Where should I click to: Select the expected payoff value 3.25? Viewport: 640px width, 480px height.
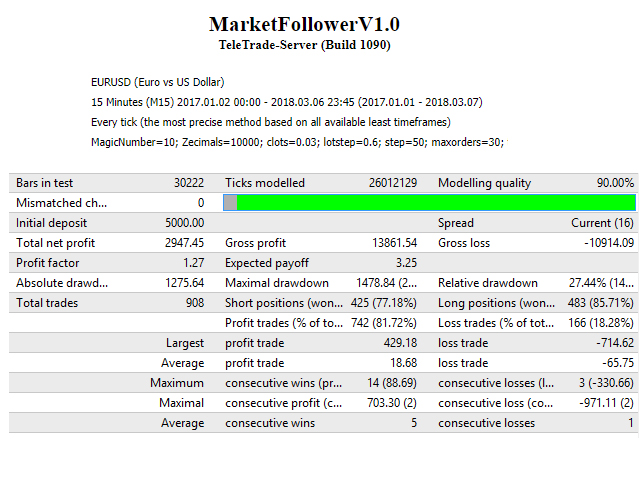tap(407, 263)
